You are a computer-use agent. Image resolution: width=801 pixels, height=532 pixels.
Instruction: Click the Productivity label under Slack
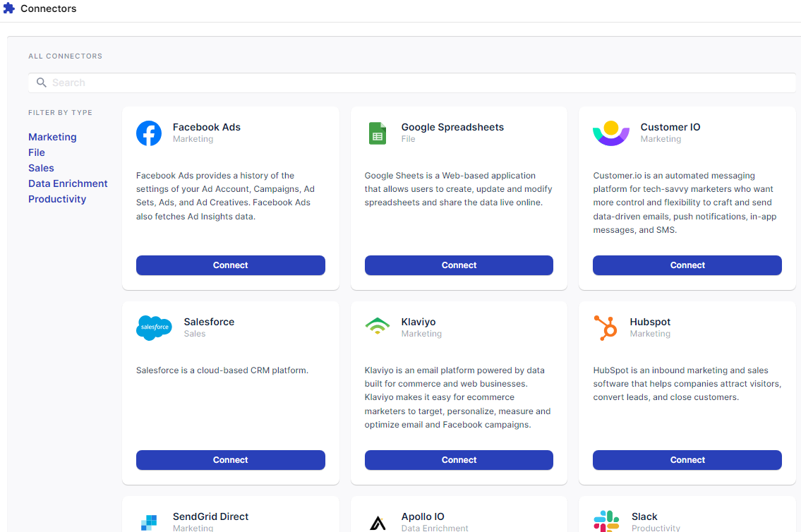[x=656, y=528]
